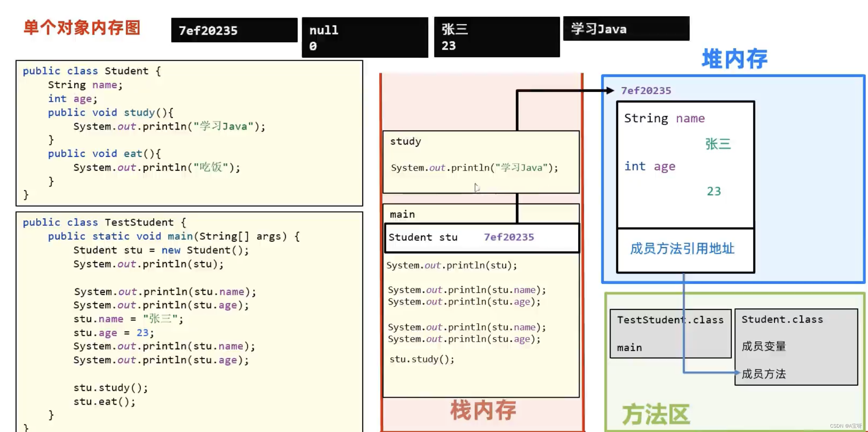Click the black box showing null 0

365,37
